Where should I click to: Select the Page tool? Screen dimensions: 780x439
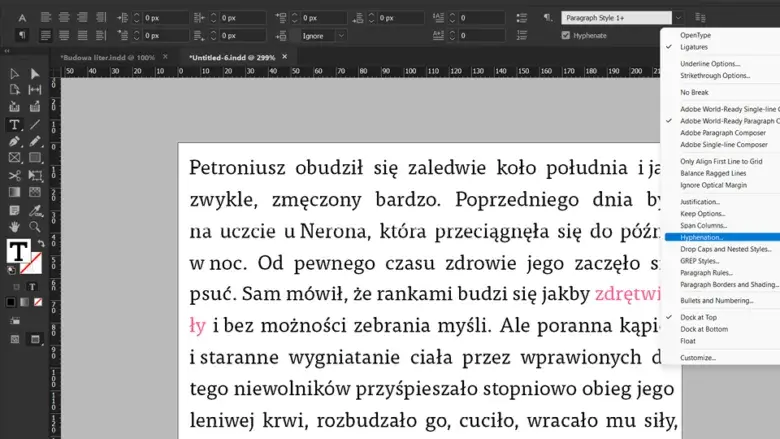pyautogui.click(x=14, y=90)
